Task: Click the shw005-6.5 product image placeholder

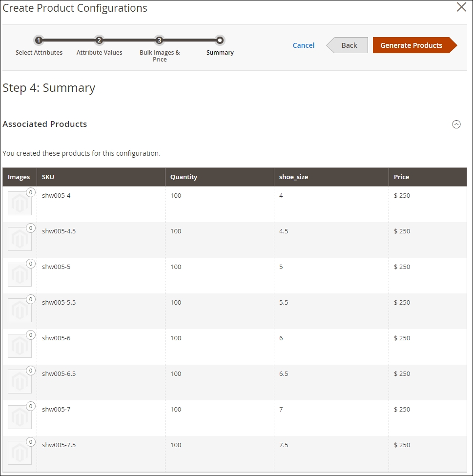Action: [20, 381]
